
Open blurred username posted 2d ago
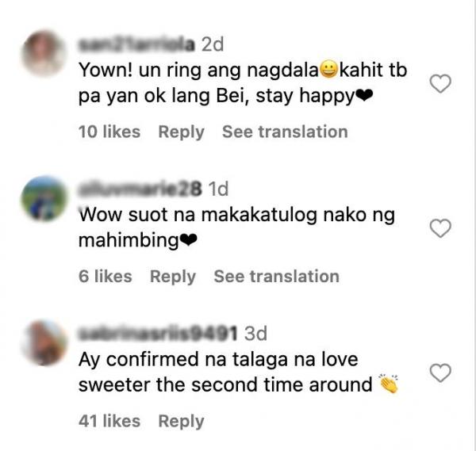136,44
